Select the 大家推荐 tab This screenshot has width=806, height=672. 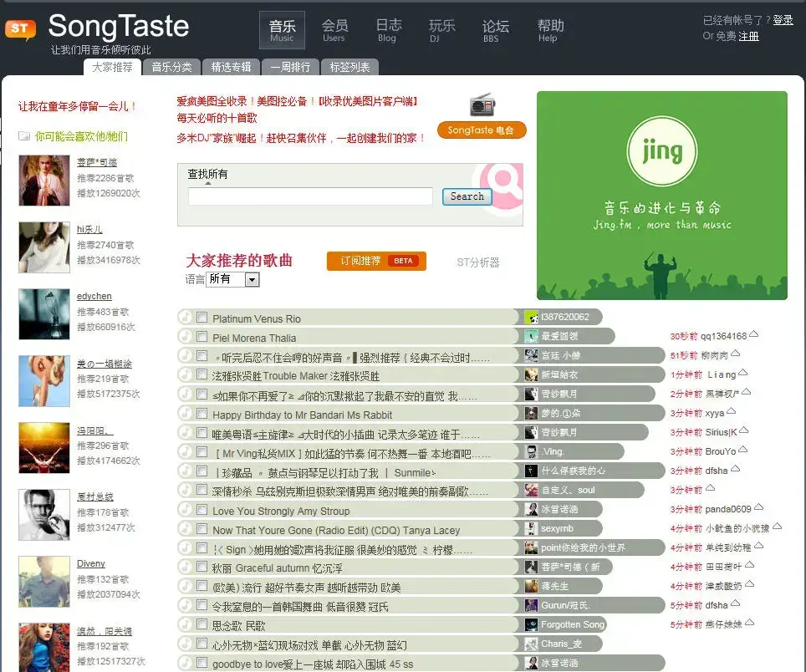112,68
